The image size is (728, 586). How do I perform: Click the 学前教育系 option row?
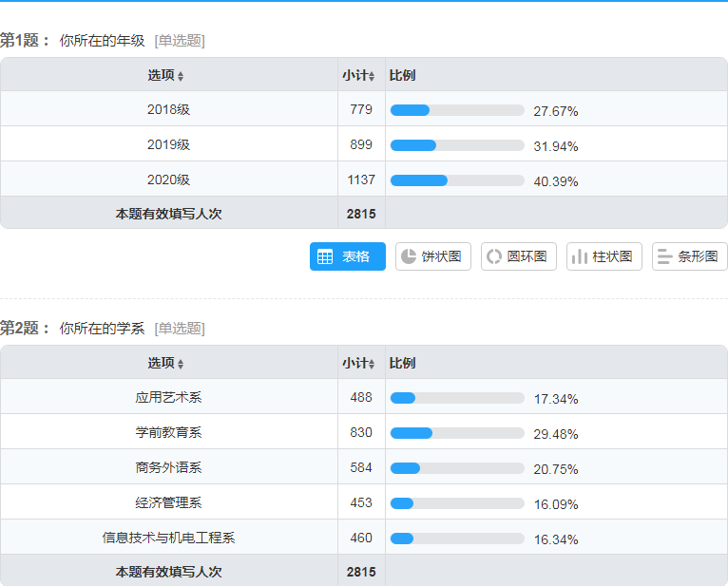364,432
